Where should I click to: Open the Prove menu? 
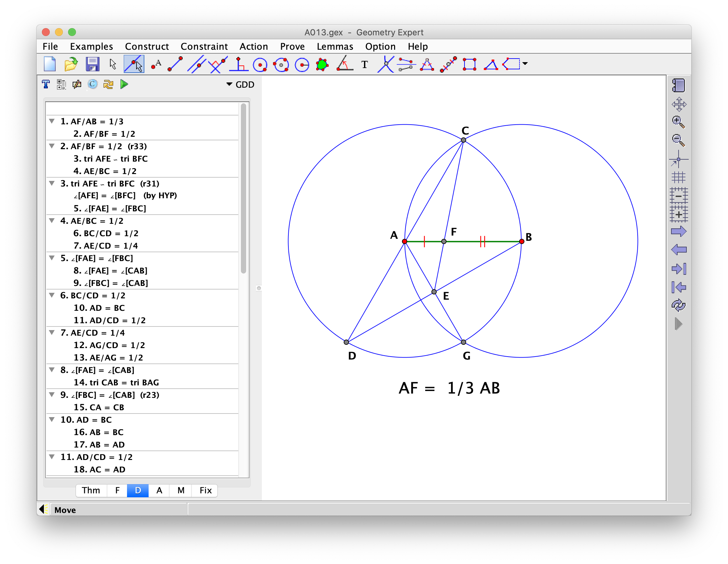292,46
